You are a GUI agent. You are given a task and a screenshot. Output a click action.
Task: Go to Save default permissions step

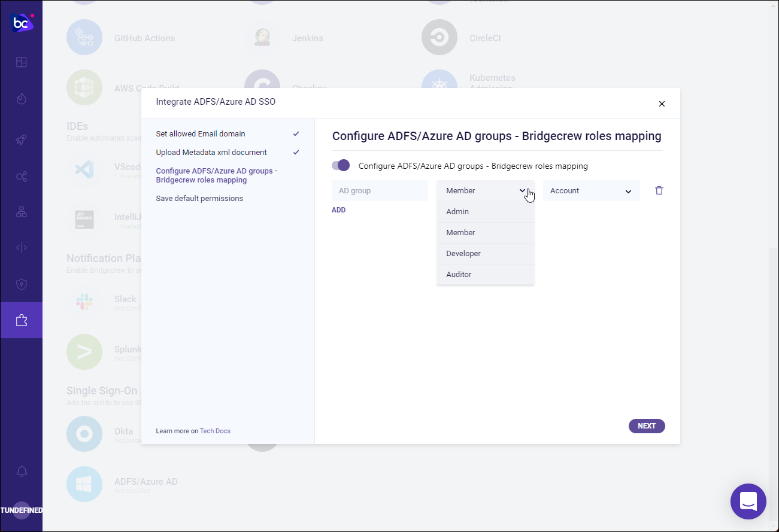[x=199, y=199]
